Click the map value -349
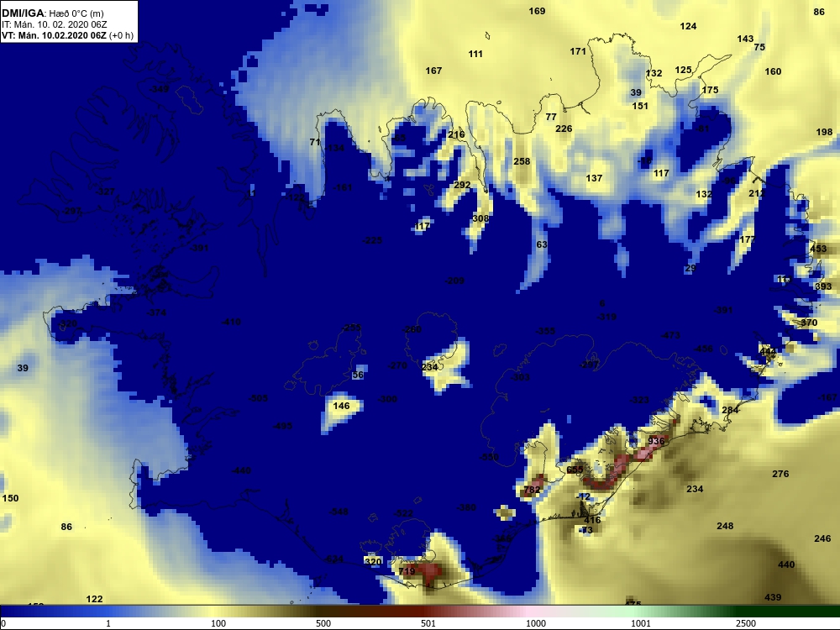Image resolution: width=840 pixels, height=630 pixels. click(159, 88)
